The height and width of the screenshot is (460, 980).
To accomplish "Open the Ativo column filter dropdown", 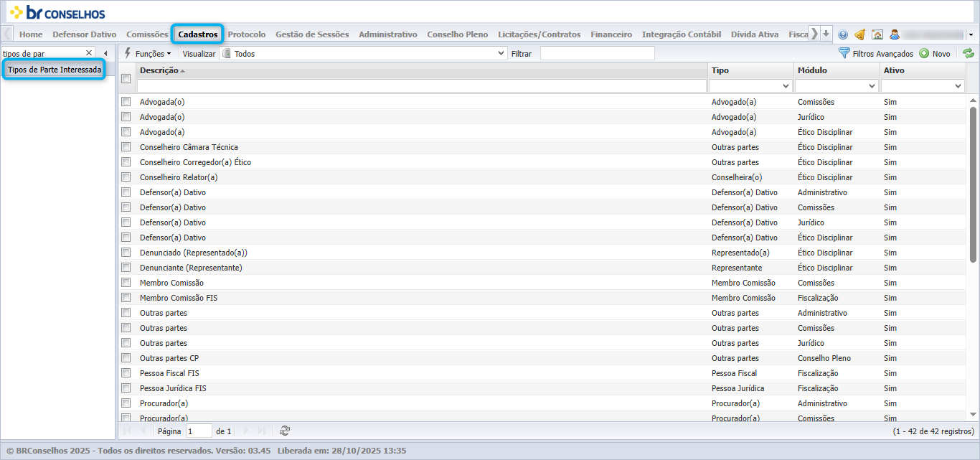I will click(958, 86).
